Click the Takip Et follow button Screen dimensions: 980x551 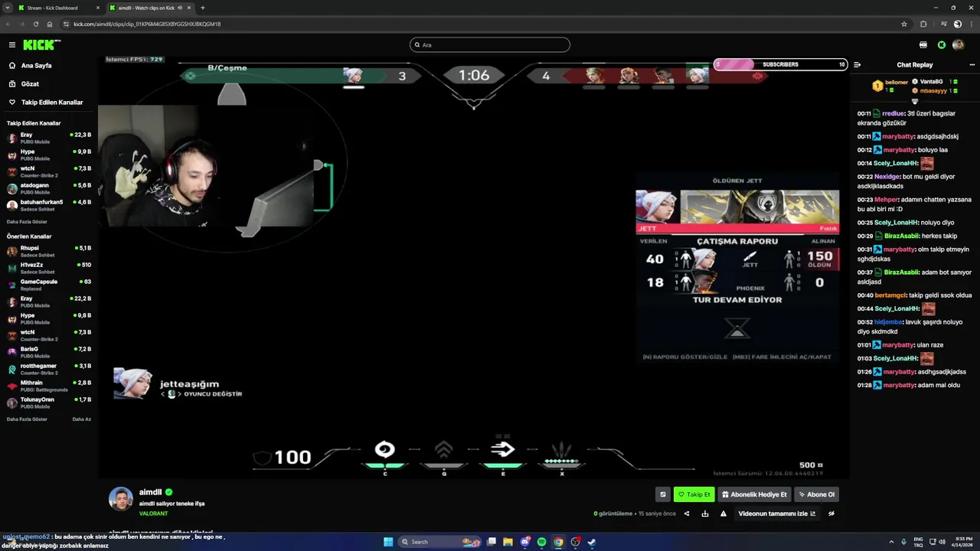coord(694,494)
